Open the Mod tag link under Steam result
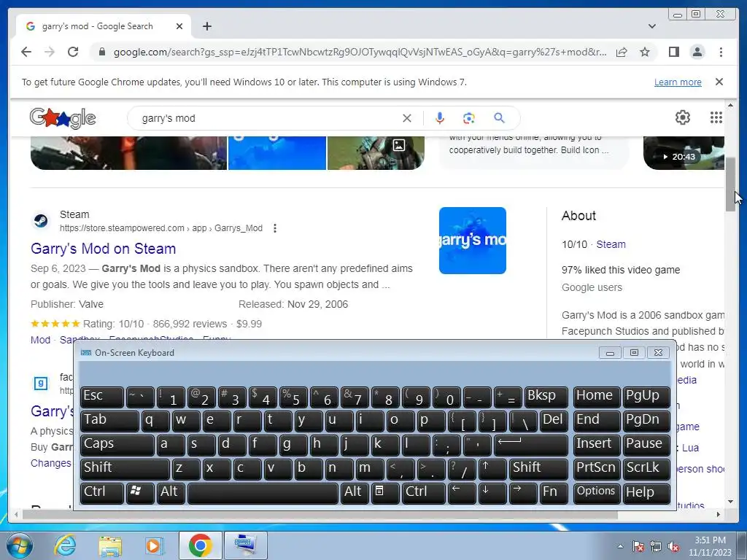 pyautogui.click(x=41, y=340)
